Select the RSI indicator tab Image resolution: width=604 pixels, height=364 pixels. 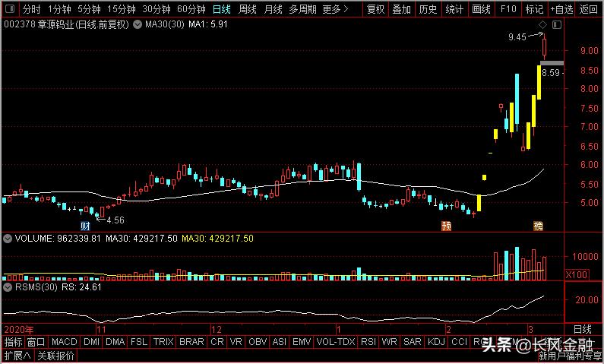point(368,341)
